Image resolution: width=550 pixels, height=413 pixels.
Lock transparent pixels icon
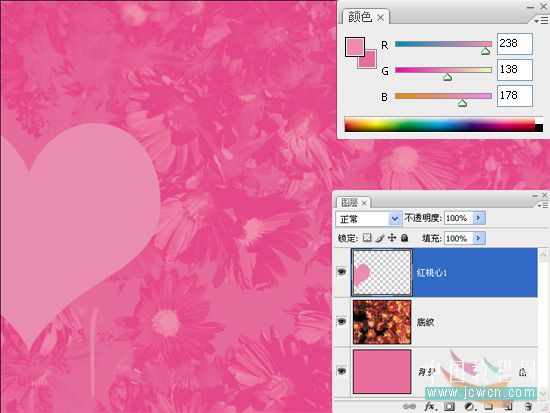coord(367,238)
